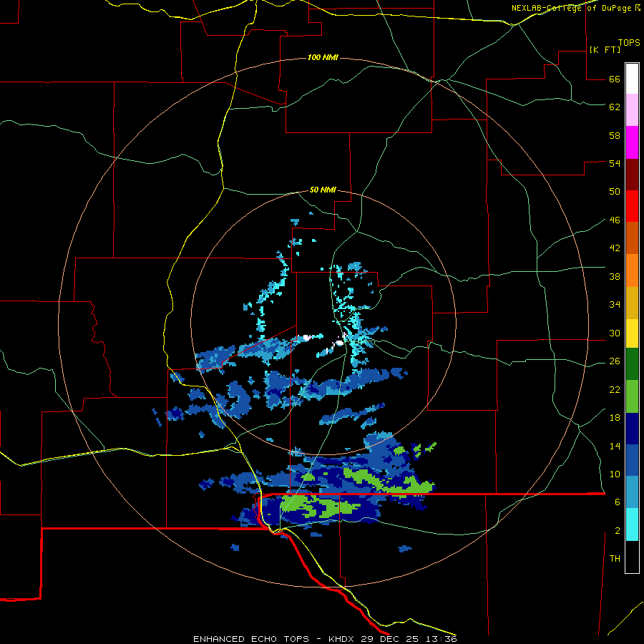
Task: Click the legend value 42
Action: coord(615,248)
